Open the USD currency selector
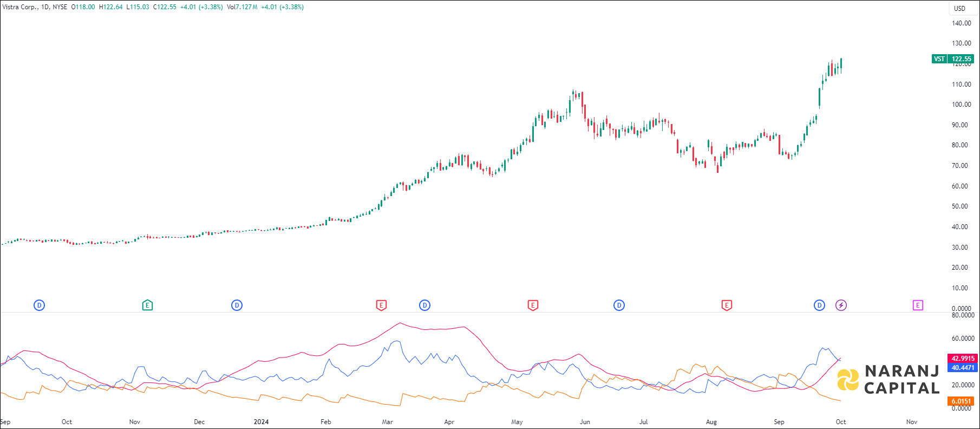The image size is (980, 429). point(959,8)
